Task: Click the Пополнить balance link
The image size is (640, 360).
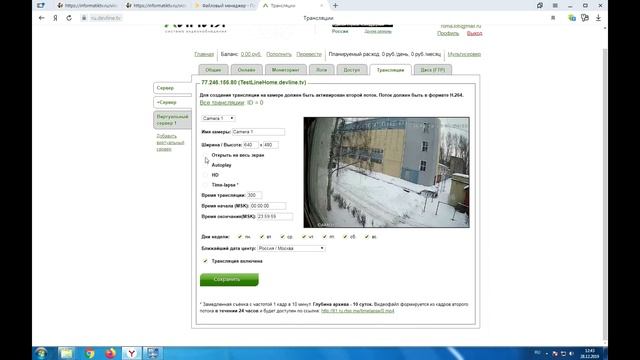Action: [x=279, y=54]
